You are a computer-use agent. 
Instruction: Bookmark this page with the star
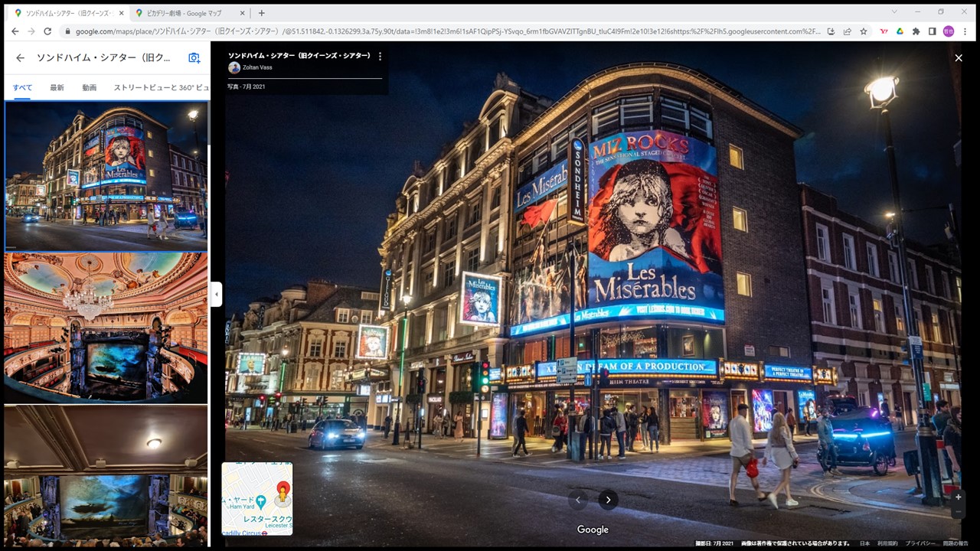(x=864, y=31)
